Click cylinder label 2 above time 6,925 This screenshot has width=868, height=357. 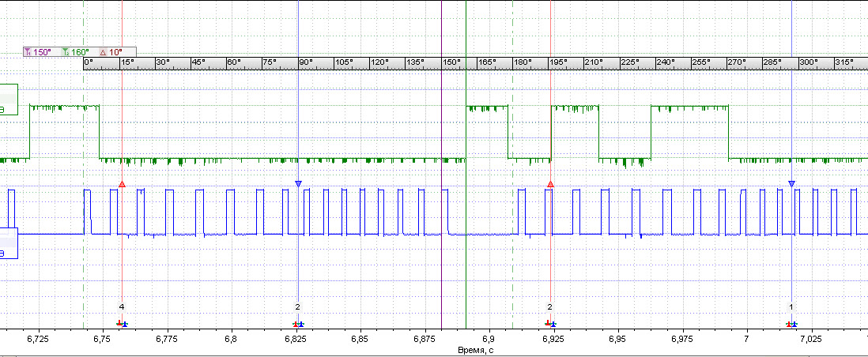click(549, 306)
